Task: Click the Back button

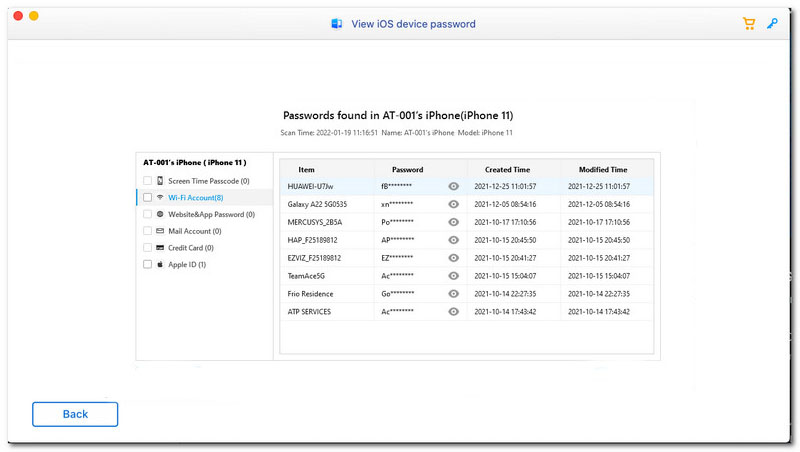Action: pyautogui.click(x=75, y=414)
